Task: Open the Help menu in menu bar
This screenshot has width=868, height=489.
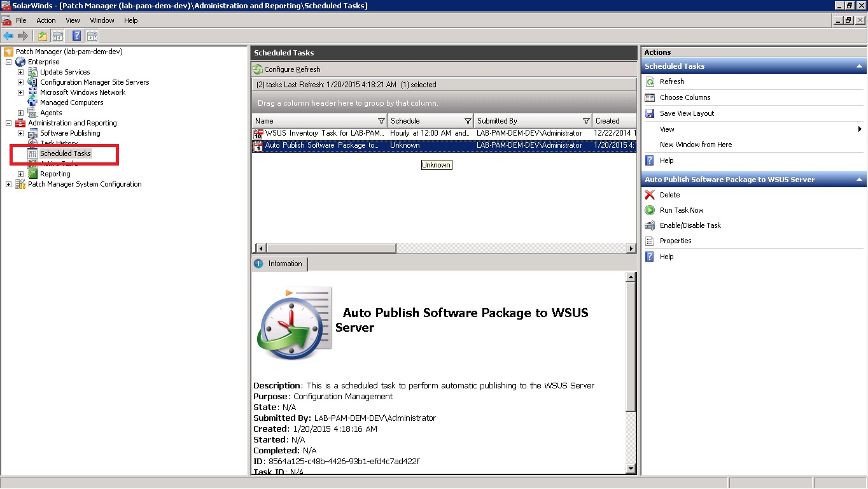Action: coord(130,20)
